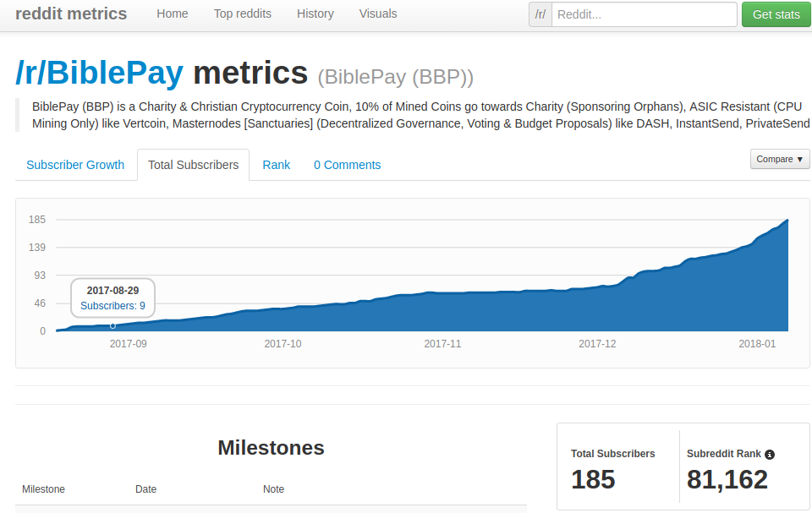Click the 2017-12 axis label
The height and width of the screenshot is (513, 812).
(x=597, y=344)
